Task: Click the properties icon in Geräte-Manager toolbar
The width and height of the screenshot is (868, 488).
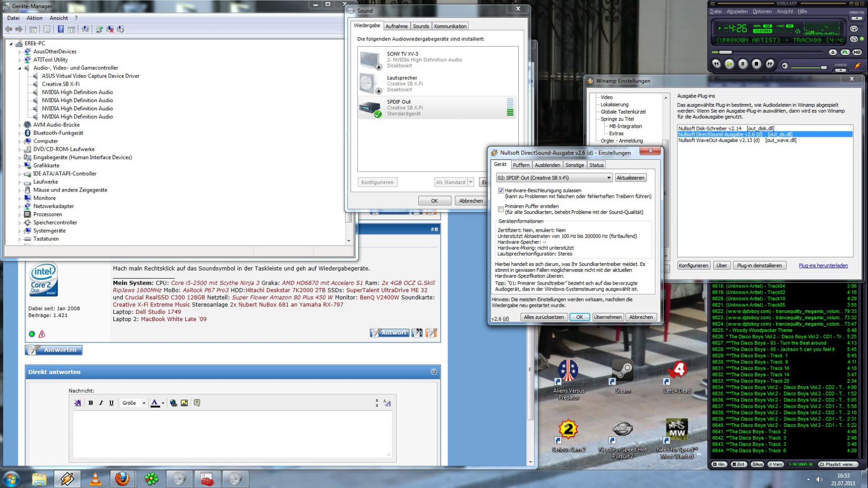Action: [46, 29]
